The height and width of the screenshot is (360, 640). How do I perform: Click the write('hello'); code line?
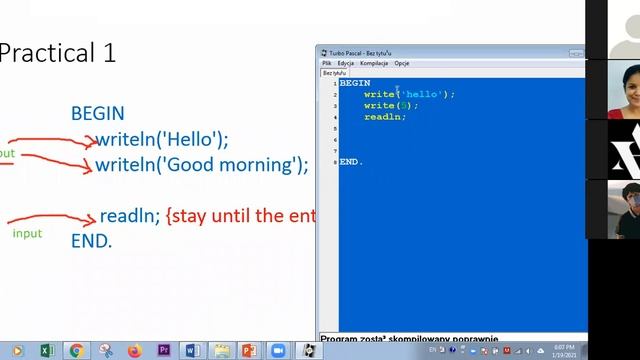pyautogui.click(x=409, y=94)
